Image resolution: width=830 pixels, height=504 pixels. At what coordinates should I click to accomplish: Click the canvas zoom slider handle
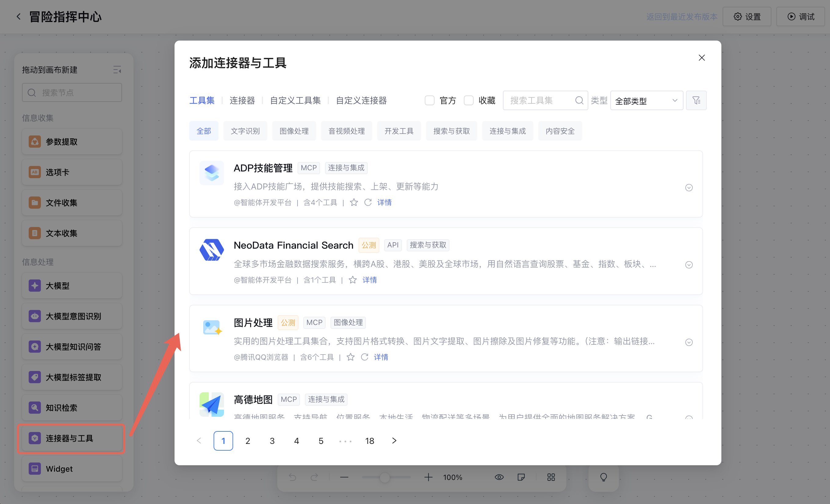pos(385,477)
